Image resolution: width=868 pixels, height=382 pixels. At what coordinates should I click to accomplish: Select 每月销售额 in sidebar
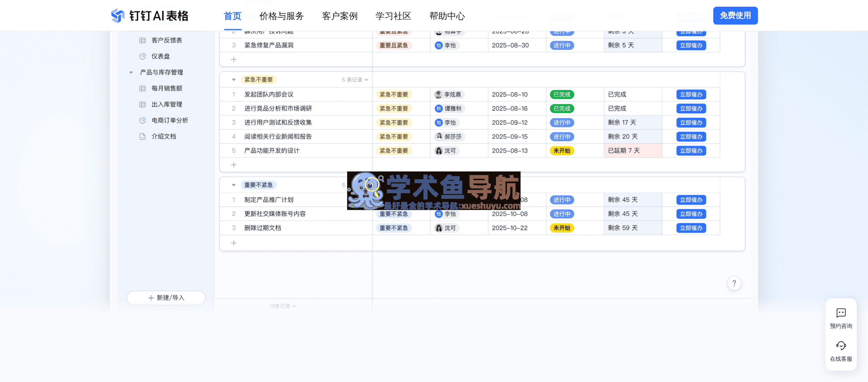(167, 88)
